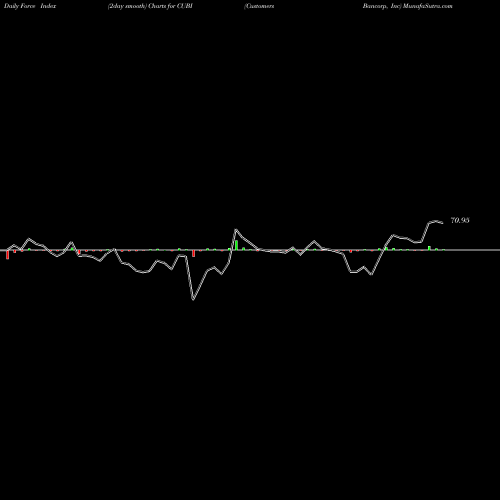Click the 'Bancorp, Inc) MunafaSutra.com' text
This screenshot has height=500, width=500.
pos(408,6)
